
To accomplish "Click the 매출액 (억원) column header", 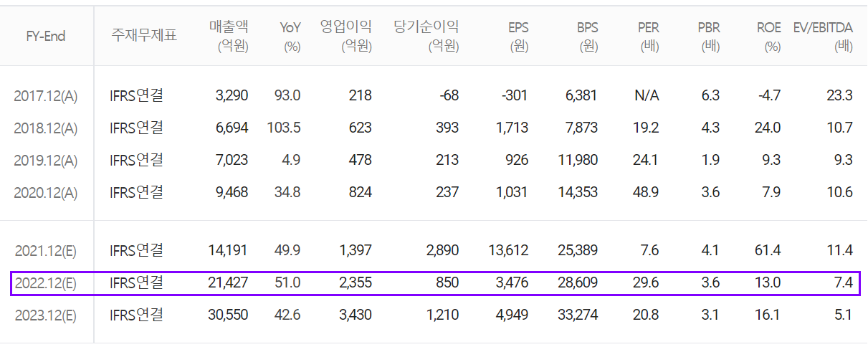I will click(229, 37).
